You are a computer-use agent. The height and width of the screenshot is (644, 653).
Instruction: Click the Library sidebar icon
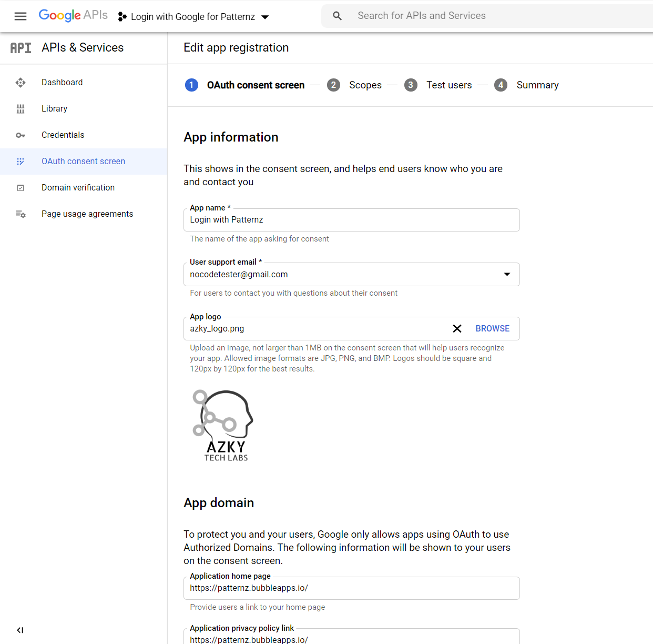point(21,109)
